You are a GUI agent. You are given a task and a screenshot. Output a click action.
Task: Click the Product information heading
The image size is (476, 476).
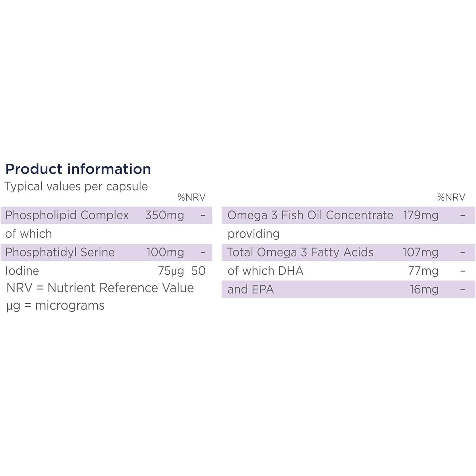[78, 169]
